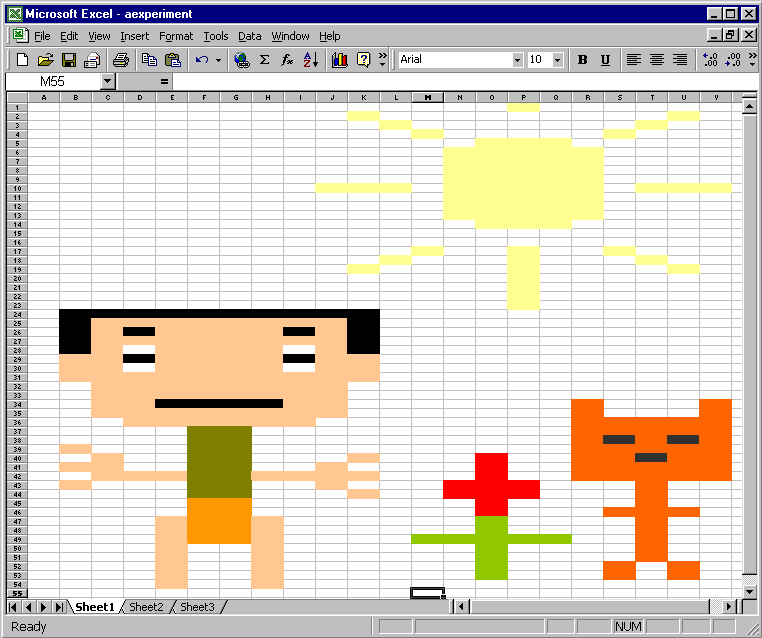
Task: Open the Format menu
Action: [x=176, y=36]
